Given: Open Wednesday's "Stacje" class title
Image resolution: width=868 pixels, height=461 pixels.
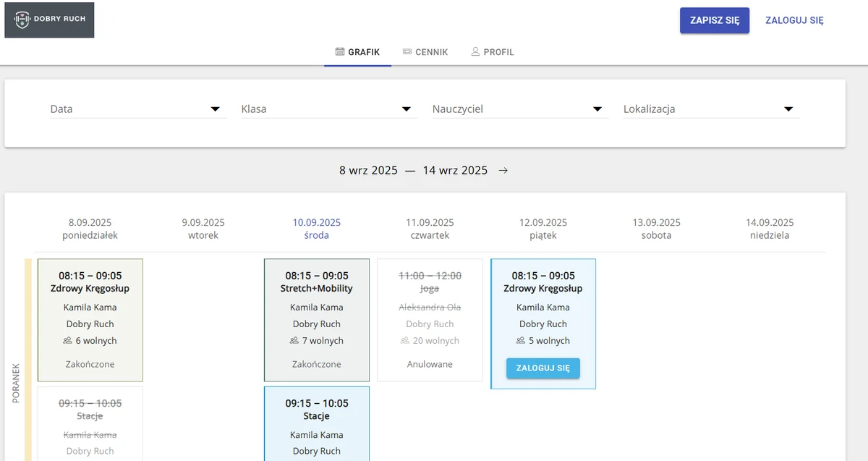Looking at the screenshot, I should pyautogui.click(x=317, y=416).
